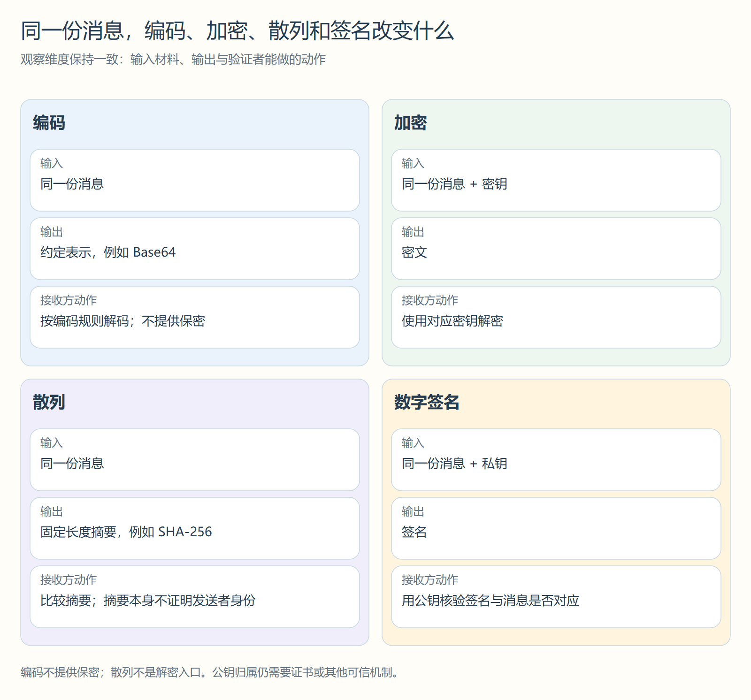Click 比较摘要；摘要本身不证明发送者身份 text
The height and width of the screenshot is (700, 751).
148,601
